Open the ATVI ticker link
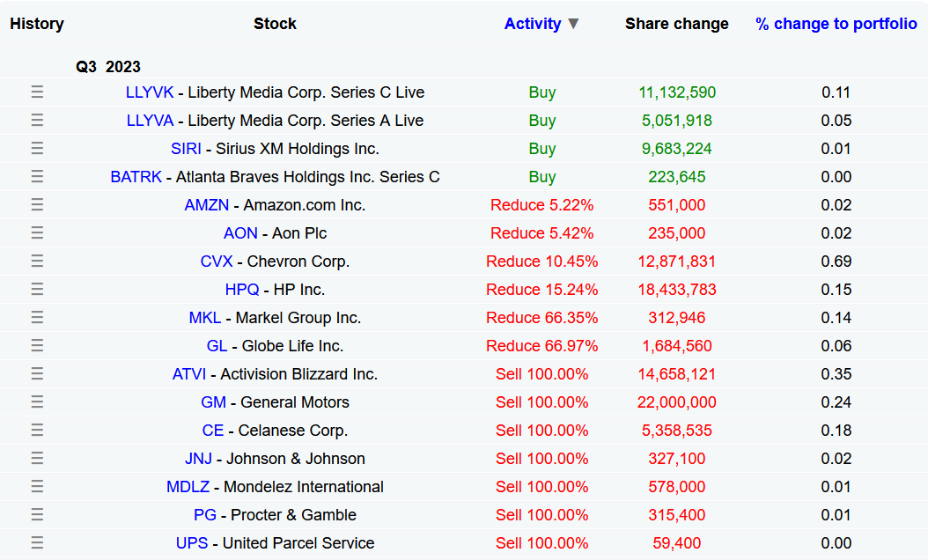 click(189, 374)
